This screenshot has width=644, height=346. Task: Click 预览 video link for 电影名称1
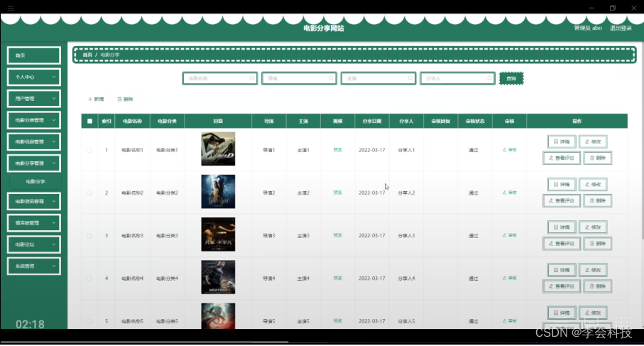click(337, 150)
